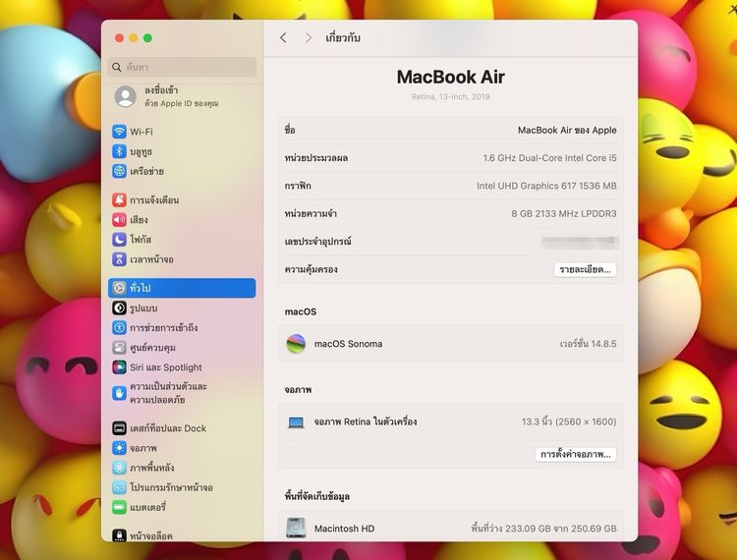
Task: Go forward with the right chevron
Action: (x=309, y=37)
